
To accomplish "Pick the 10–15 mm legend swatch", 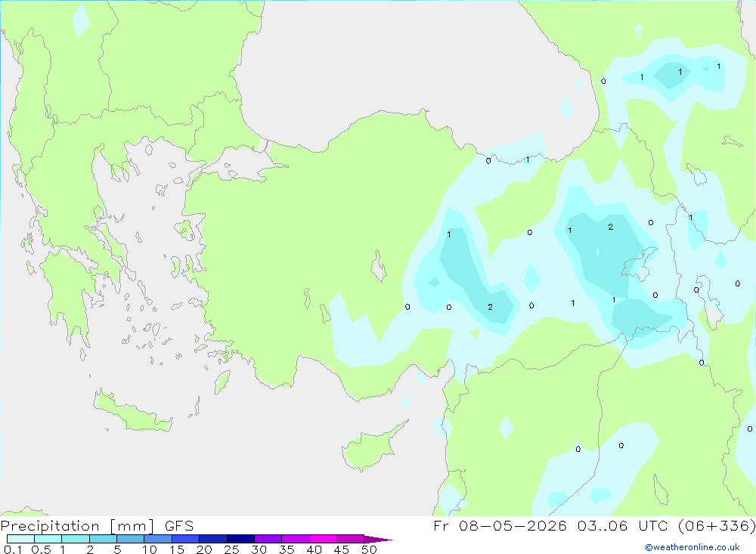I will pyautogui.click(x=158, y=539).
